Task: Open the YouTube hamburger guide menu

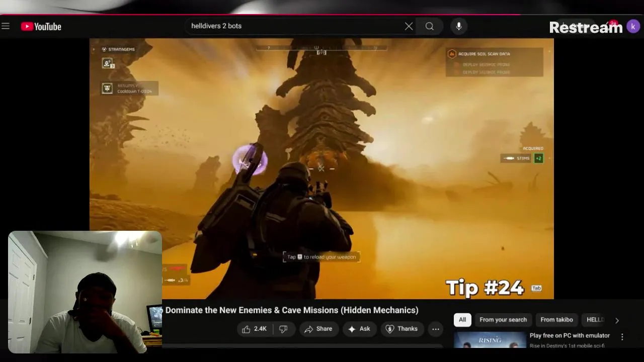Action: [6, 26]
